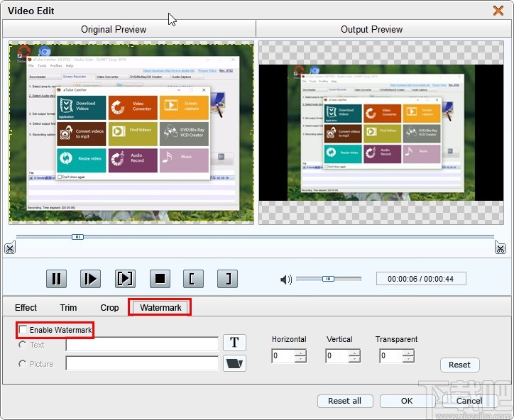Browse for watermark picture folder icon
514x420 pixels.
tap(234, 363)
